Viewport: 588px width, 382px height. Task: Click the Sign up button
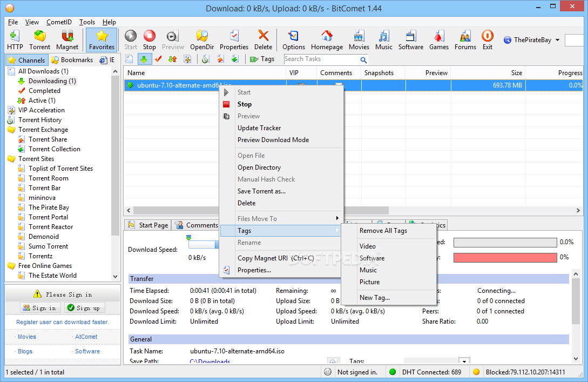(84, 308)
